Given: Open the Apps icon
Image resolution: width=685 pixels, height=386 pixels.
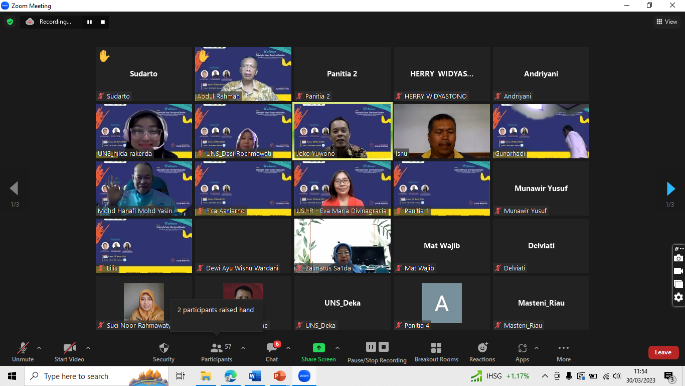Looking at the screenshot, I should [522, 348].
